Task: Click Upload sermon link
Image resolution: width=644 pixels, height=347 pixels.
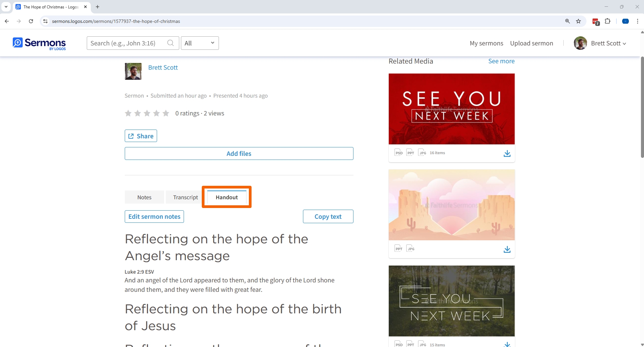Action: (531, 43)
